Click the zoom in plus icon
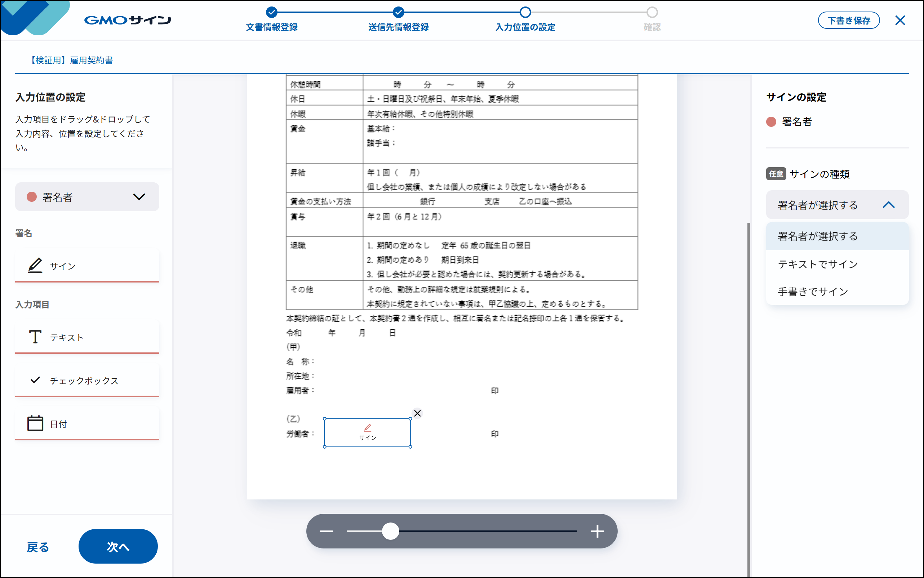 point(597,531)
